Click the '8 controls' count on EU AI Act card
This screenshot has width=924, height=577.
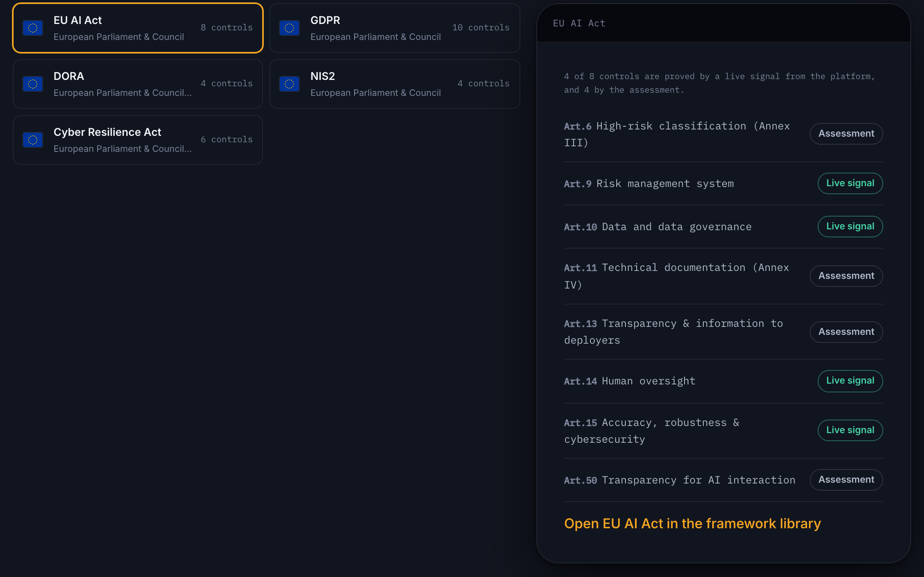click(227, 28)
